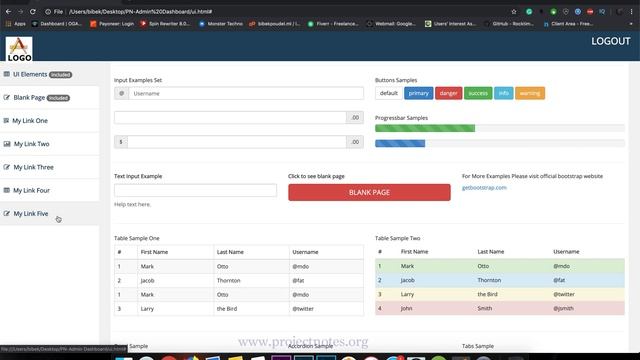Click the site logo in the header
The height and width of the screenshot is (360, 640).
[x=19, y=49]
